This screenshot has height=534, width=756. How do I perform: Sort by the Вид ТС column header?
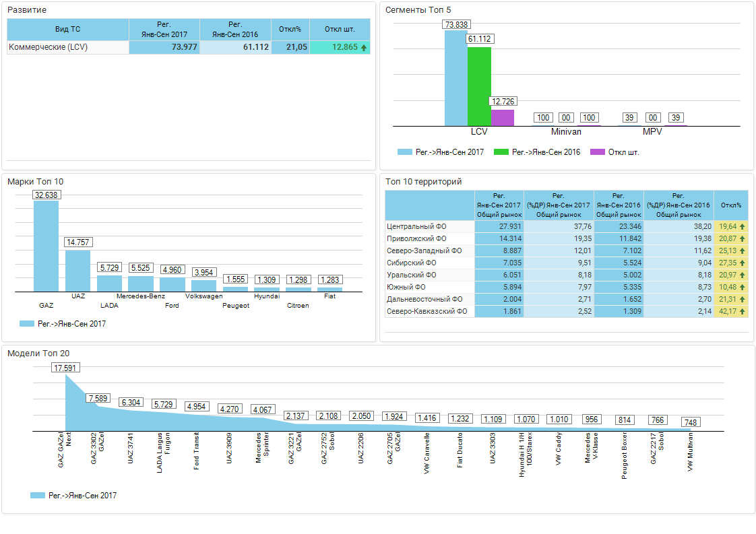pyautogui.click(x=67, y=30)
